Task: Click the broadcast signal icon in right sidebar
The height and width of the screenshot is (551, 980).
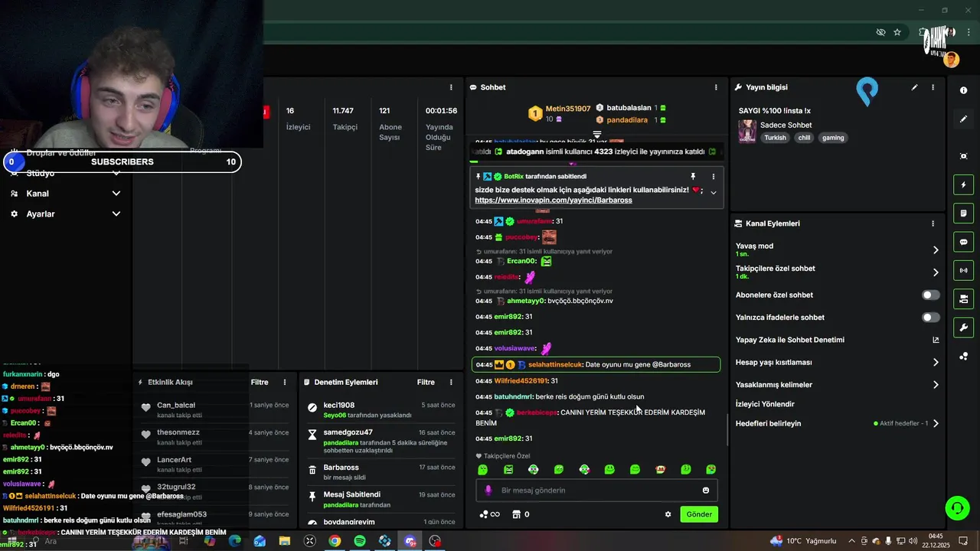Action: pos(963,270)
